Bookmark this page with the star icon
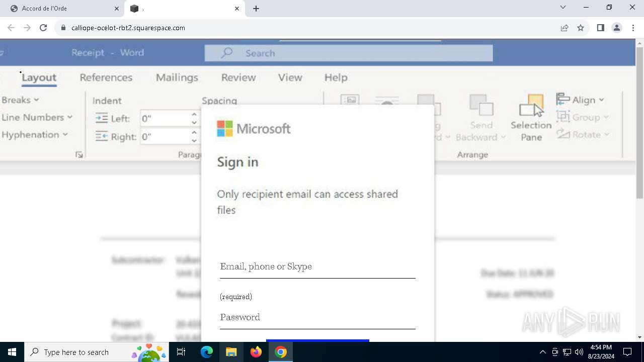Screen dimensions: 644x362 click(581, 28)
